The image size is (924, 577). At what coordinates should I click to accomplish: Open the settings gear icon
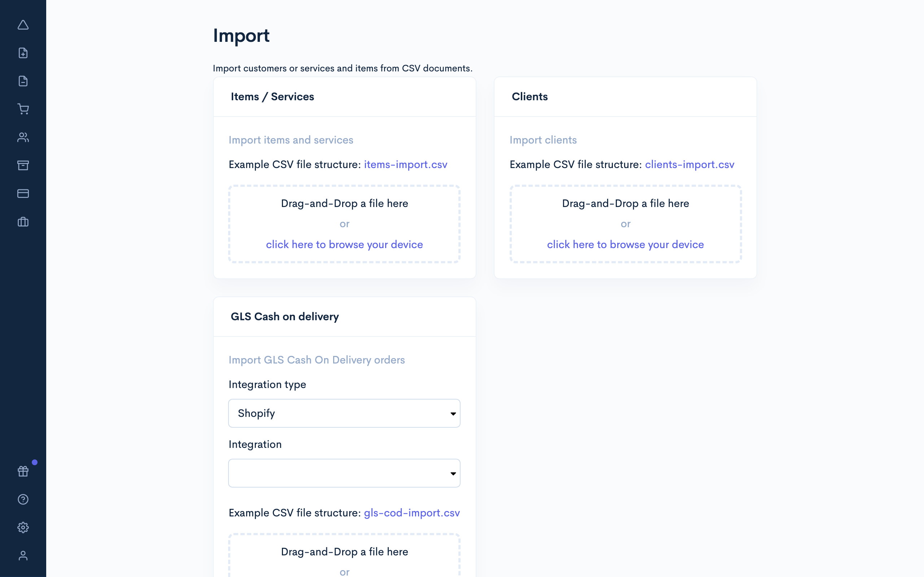coord(23,527)
